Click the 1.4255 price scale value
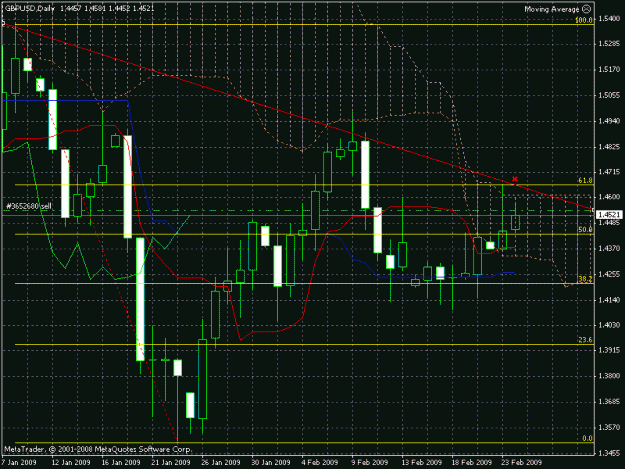 [x=609, y=274]
